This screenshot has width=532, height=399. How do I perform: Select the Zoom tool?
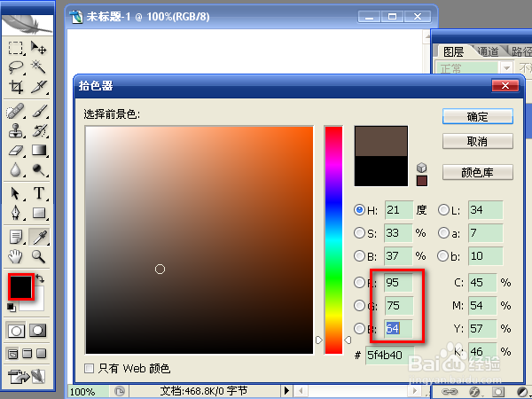pyautogui.click(x=39, y=256)
